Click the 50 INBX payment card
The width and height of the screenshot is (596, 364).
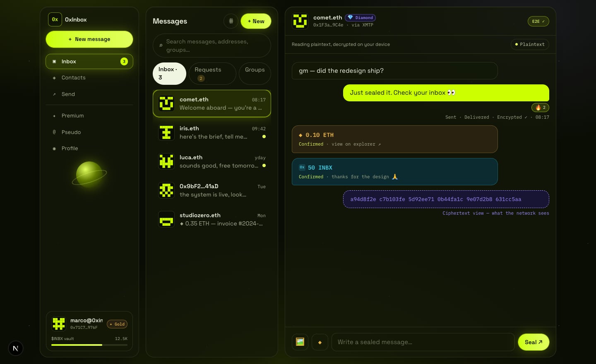pos(395,172)
